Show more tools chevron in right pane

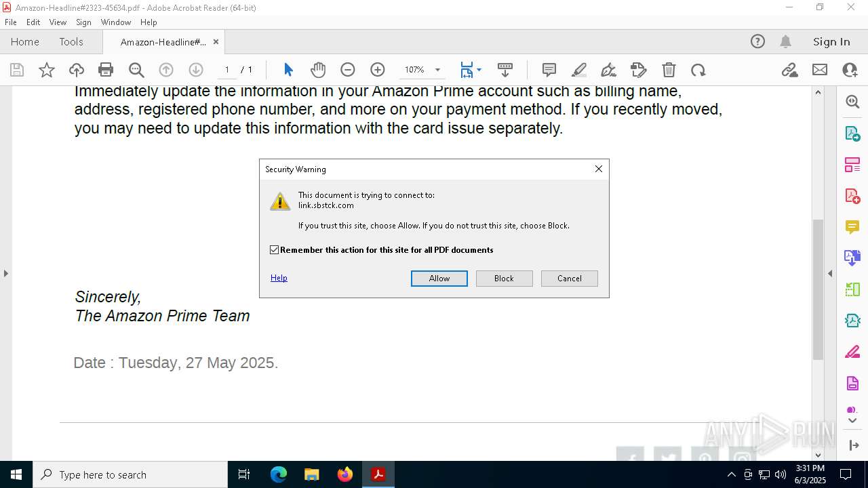click(x=852, y=421)
